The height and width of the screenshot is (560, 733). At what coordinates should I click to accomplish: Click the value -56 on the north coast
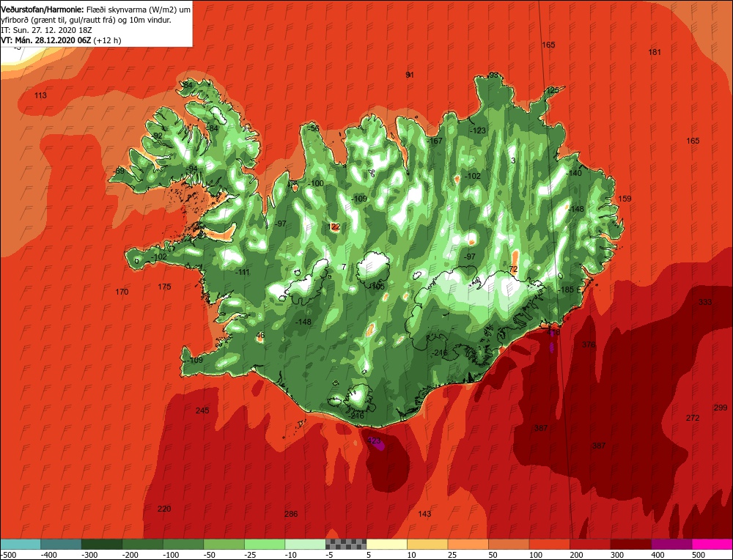coord(314,128)
